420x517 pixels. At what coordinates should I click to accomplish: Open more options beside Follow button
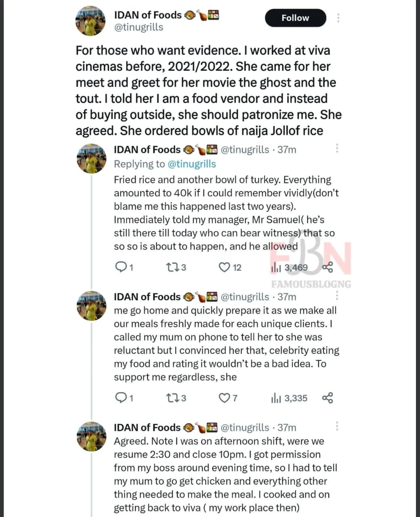pyautogui.click(x=338, y=18)
